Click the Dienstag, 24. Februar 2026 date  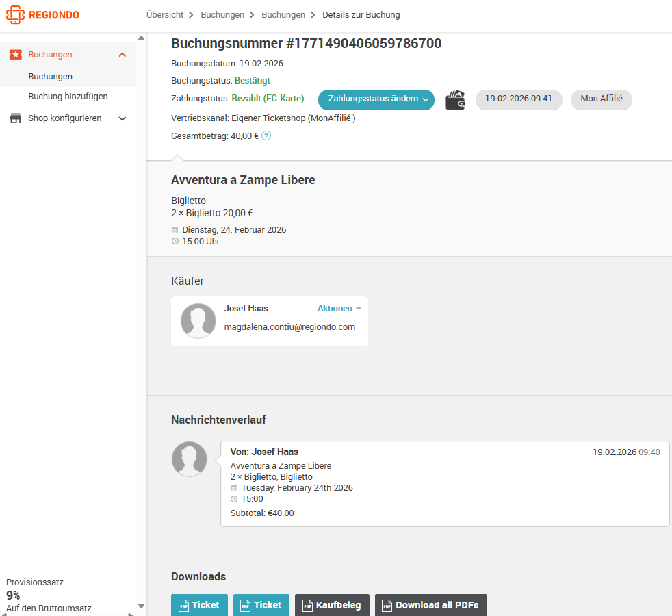coord(234,230)
